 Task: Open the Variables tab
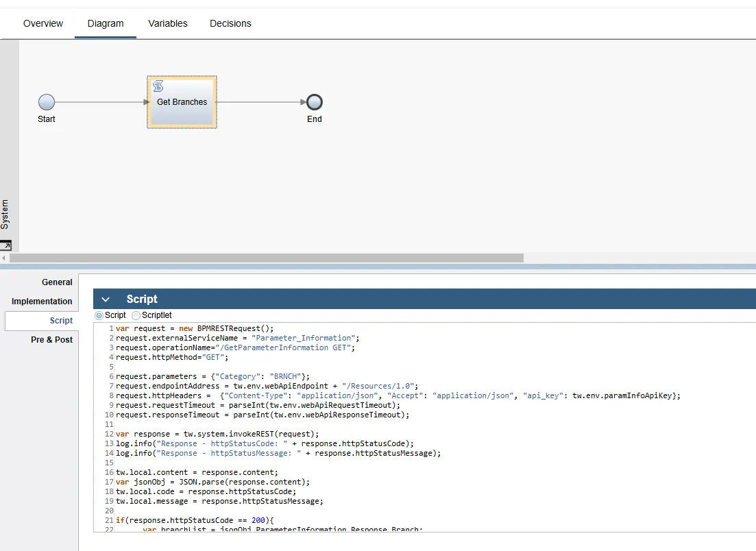pos(167,23)
